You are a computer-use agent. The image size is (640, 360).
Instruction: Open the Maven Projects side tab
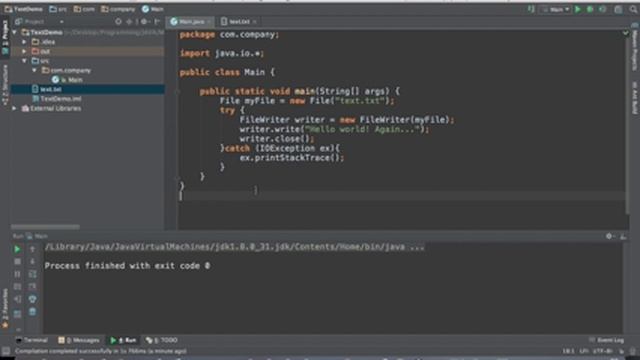[635, 47]
